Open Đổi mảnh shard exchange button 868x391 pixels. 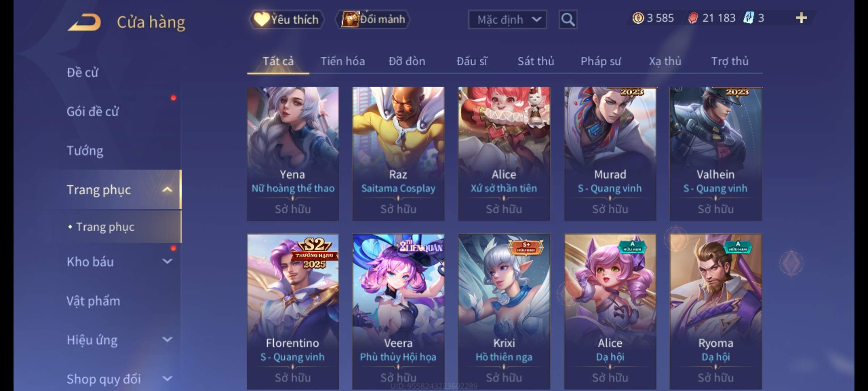(x=373, y=19)
